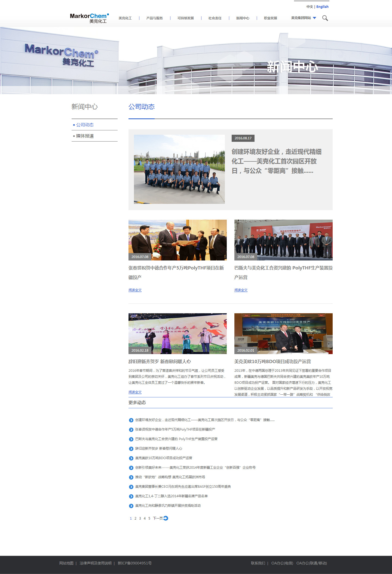Open list link 创新引领美好未来 创新百强
The width and height of the screenshot is (392, 574).
[x=195, y=468]
